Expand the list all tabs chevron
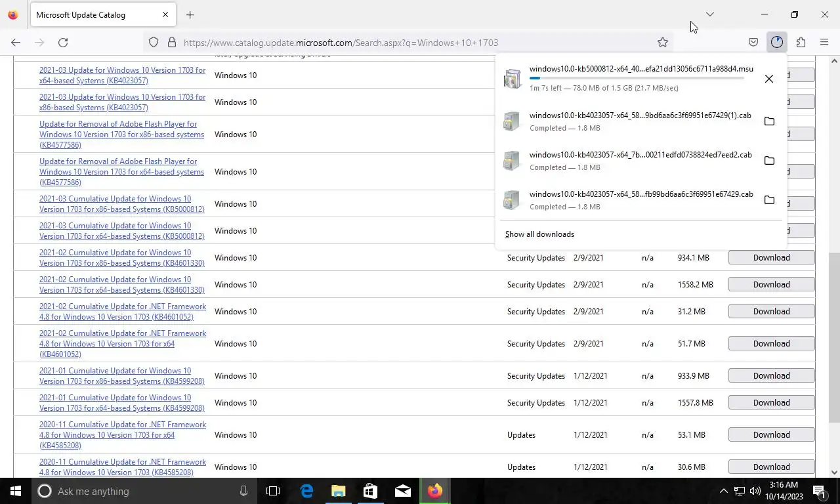Viewport: 840px width, 504px height. [709, 14]
